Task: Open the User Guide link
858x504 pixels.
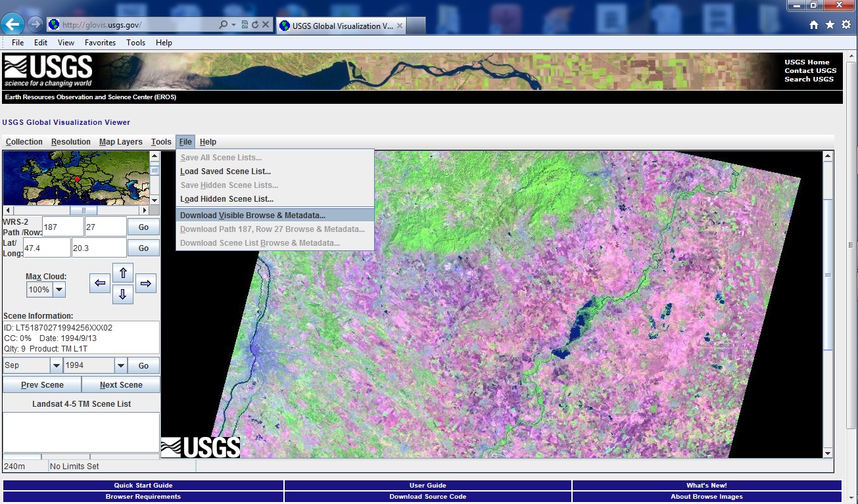Action: pos(428,486)
